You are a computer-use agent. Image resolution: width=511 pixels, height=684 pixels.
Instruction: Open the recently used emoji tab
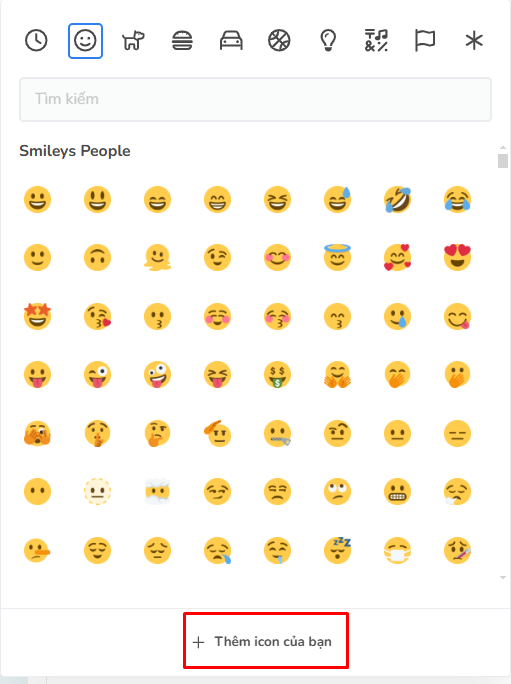click(36, 41)
